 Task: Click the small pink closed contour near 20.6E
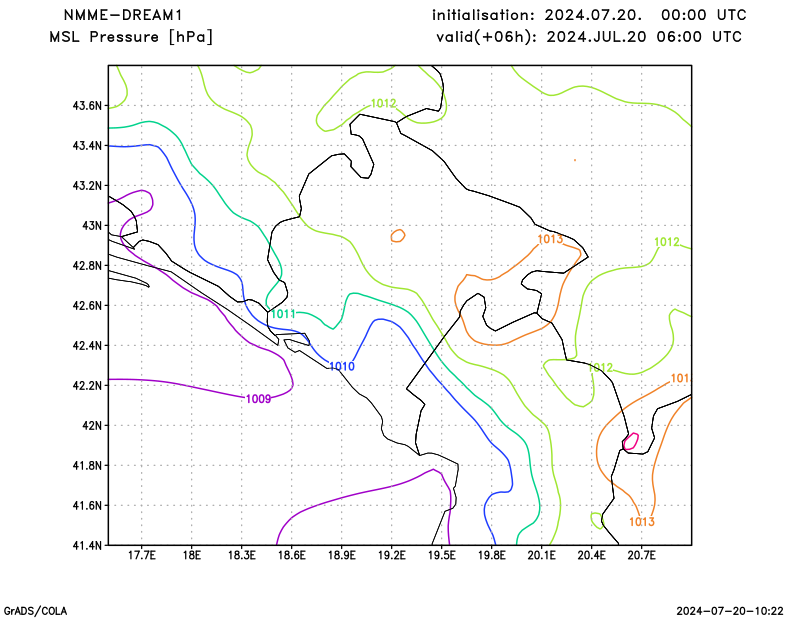tap(631, 441)
